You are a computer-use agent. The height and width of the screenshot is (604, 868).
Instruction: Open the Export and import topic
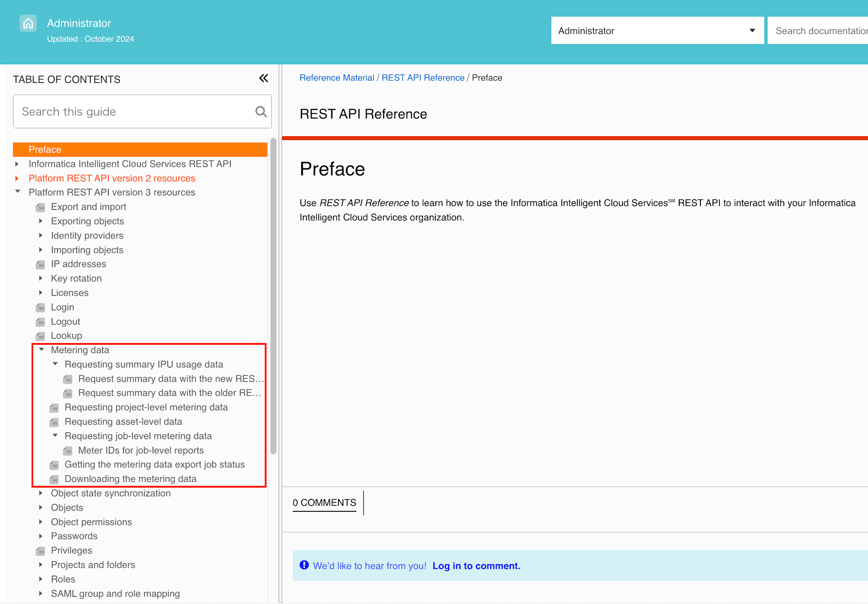(x=89, y=207)
